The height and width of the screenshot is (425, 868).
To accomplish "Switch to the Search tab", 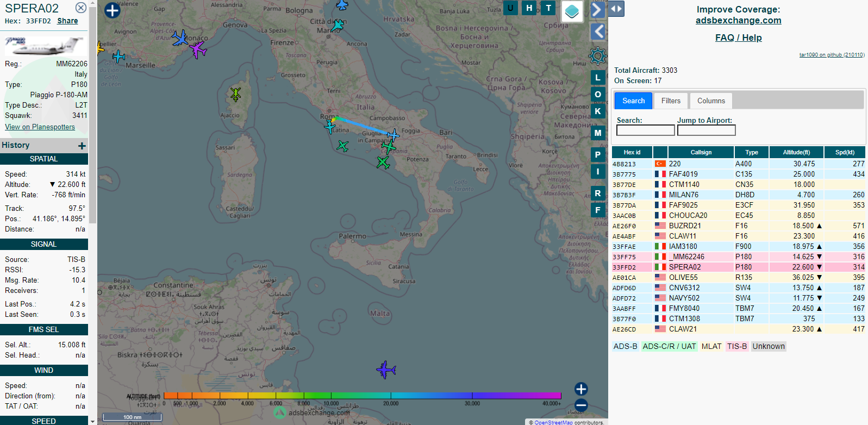I will tap(633, 101).
